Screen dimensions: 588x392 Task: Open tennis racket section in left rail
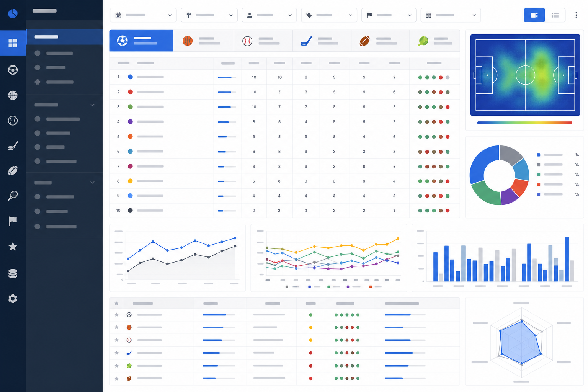tap(13, 196)
